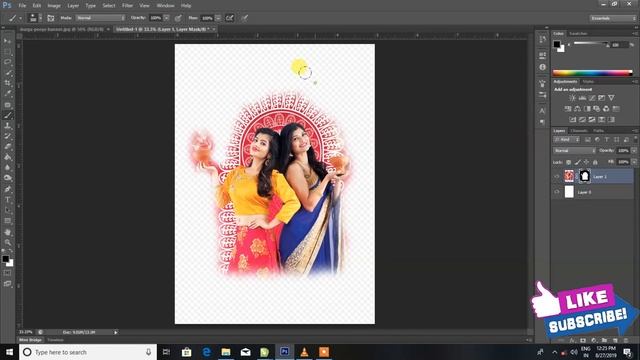
Task: Select the Quick Selection tool
Action: tap(7, 73)
